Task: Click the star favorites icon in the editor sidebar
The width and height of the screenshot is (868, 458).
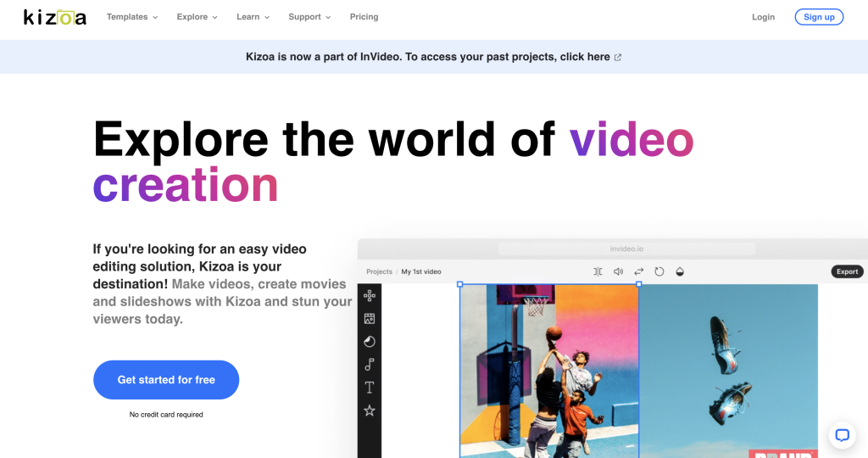Action: point(370,411)
